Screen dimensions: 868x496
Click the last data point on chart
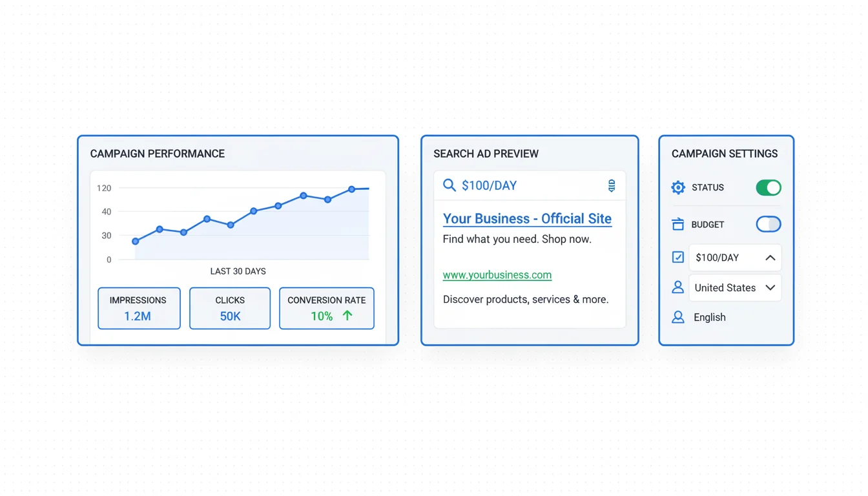(352, 189)
